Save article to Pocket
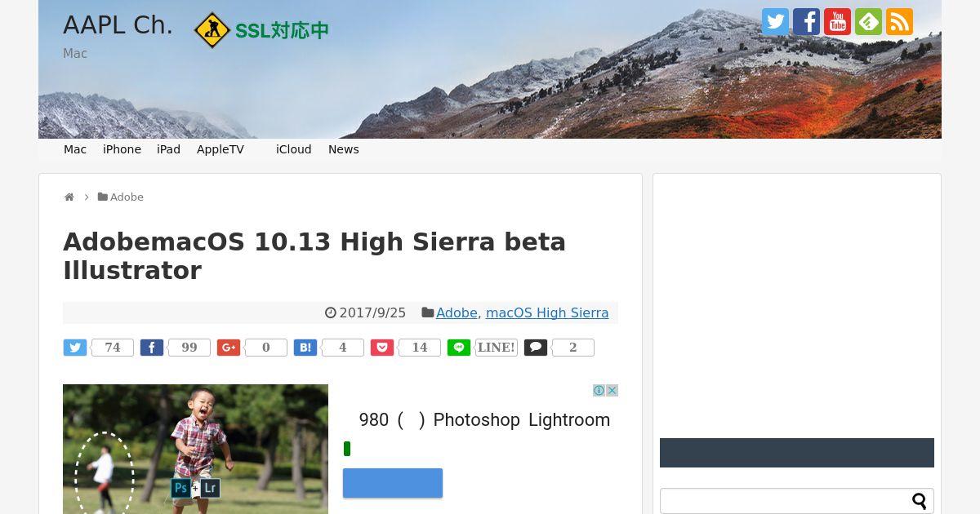 382,348
